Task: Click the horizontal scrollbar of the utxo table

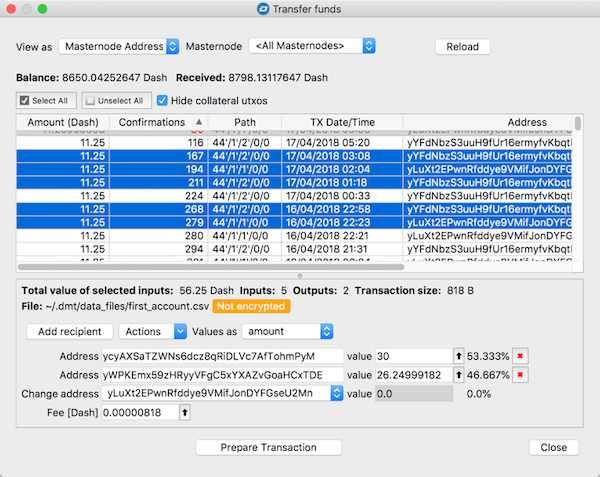Action: (x=211, y=267)
